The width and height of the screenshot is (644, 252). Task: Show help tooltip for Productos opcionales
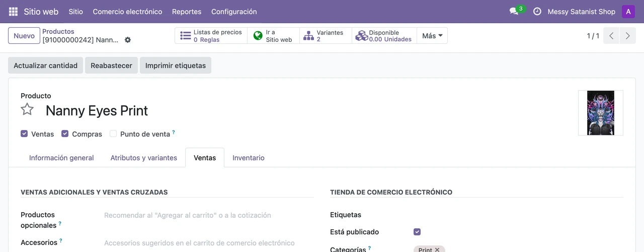click(x=60, y=223)
